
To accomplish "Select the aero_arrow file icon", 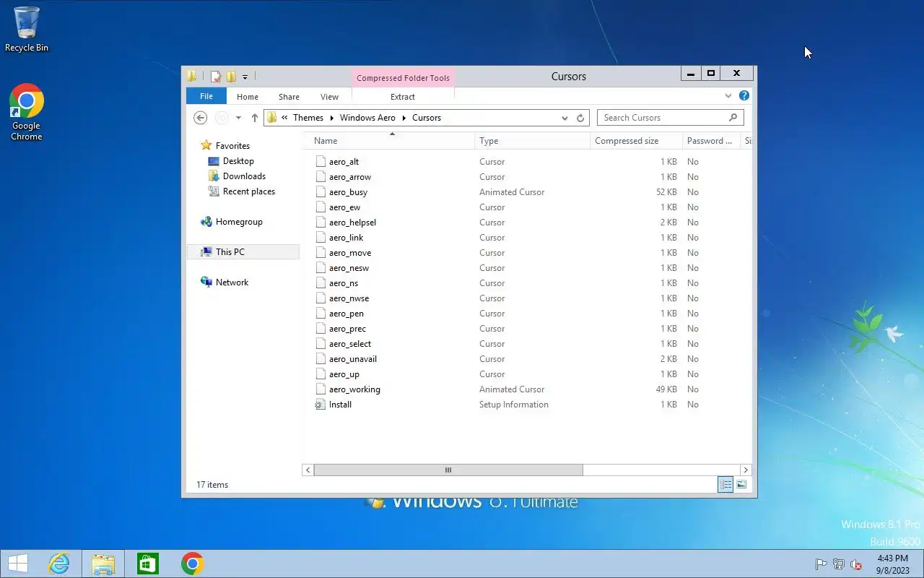I will point(321,177).
